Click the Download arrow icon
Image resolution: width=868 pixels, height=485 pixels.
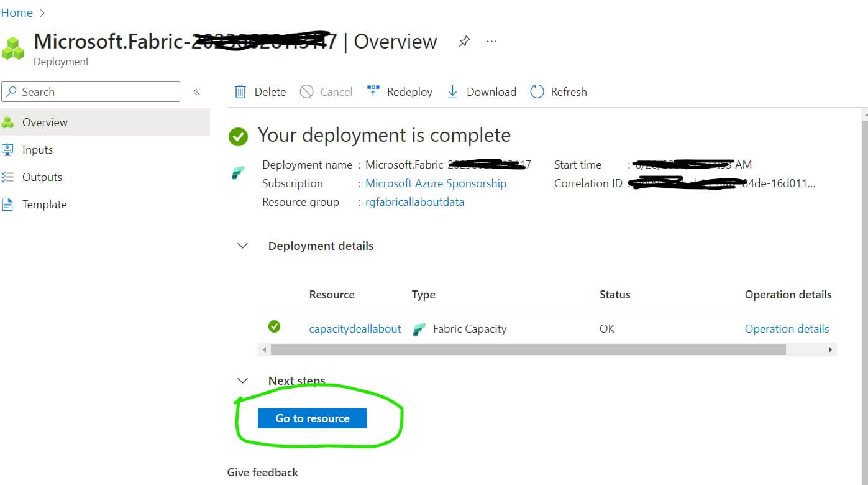tap(452, 92)
